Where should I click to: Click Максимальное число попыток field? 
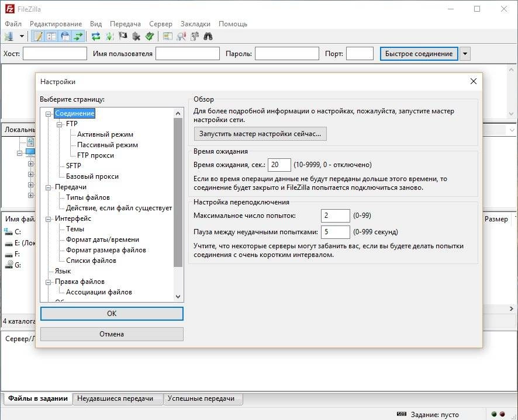(x=336, y=216)
